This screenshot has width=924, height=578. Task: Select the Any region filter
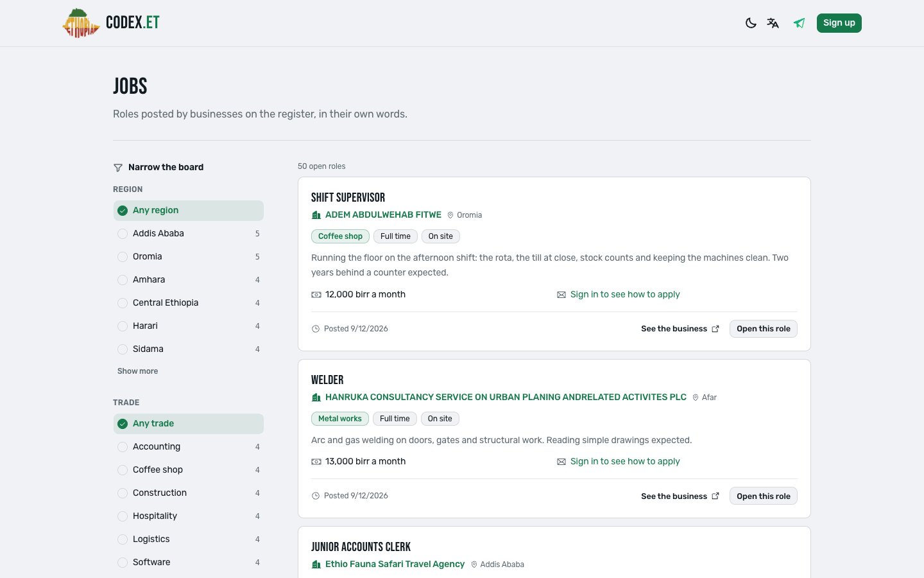click(189, 211)
